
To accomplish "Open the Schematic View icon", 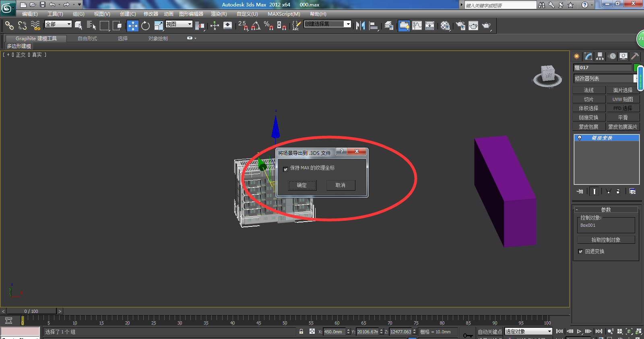I will (x=430, y=26).
